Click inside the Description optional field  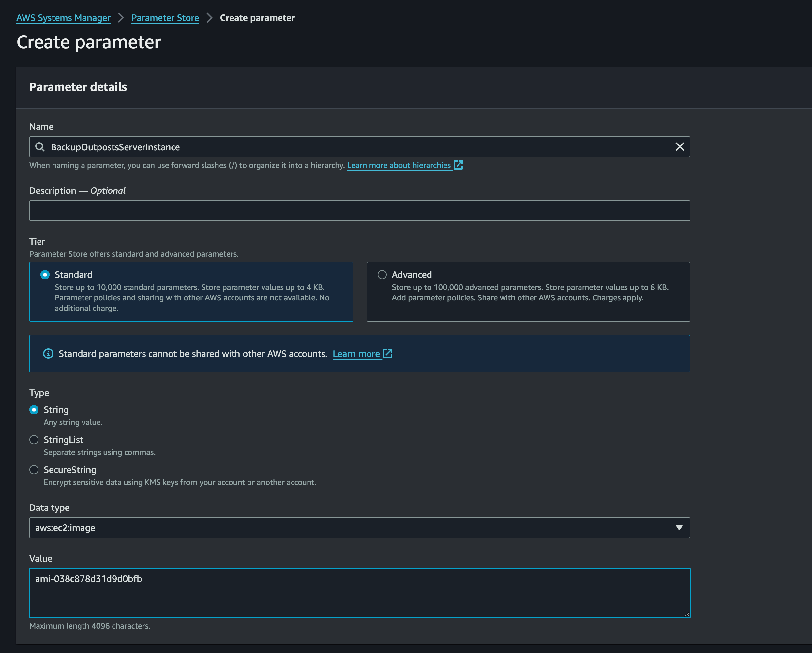pos(359,211)
